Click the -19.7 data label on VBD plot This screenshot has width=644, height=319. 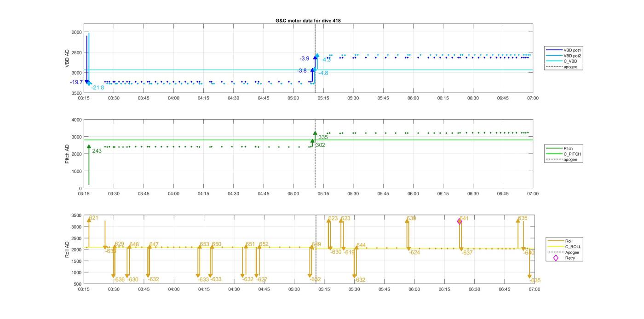[x=76, y=82]
